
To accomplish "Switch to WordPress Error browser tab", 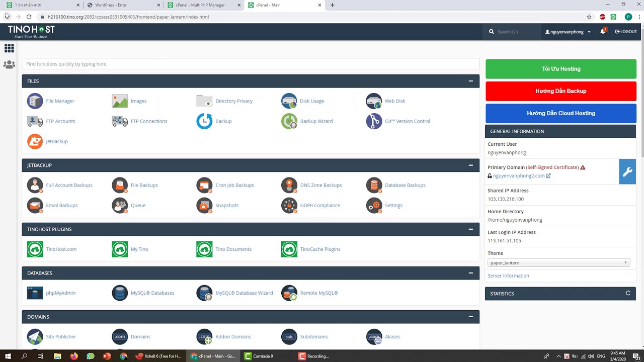I will [123, 5].
